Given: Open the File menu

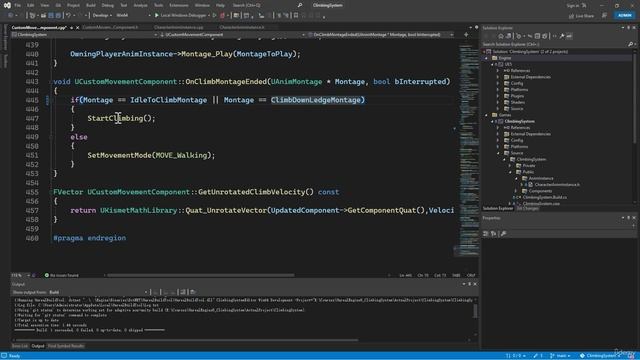Looking at the screenshot, I should pos(18,5).
